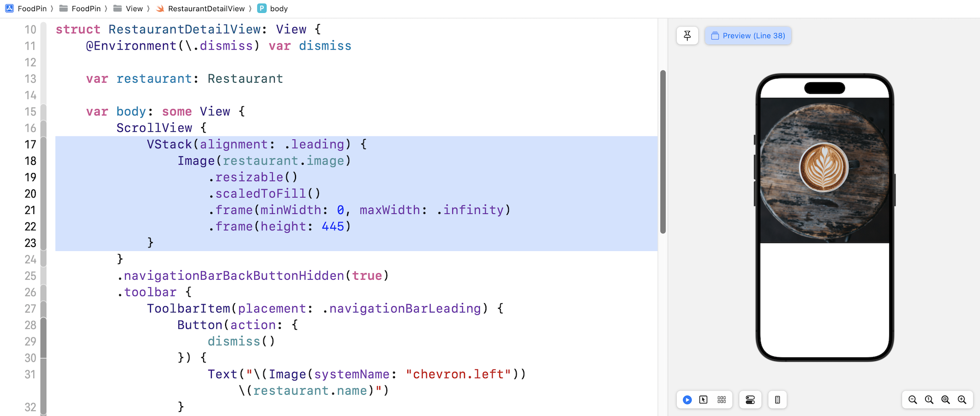
Task: Zoom in the preview canvas
Action: click(x=962, y=400)
